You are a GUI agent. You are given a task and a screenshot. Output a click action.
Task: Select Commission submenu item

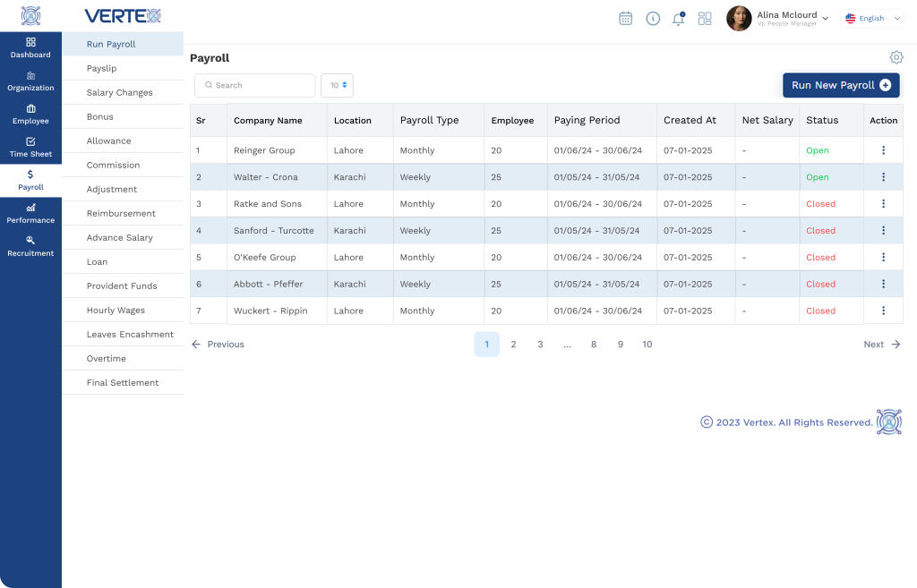coord(123,166)
